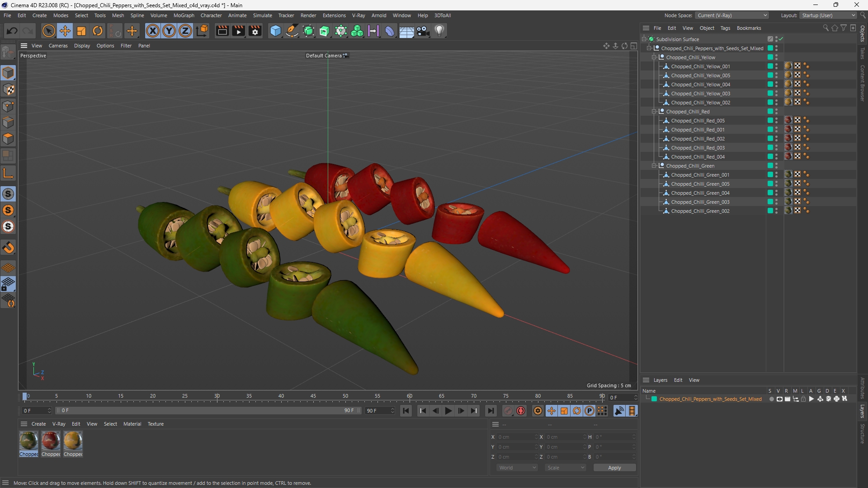Add a Light object with bulb icon
This screenshot has height=488, width=868.
439,31
